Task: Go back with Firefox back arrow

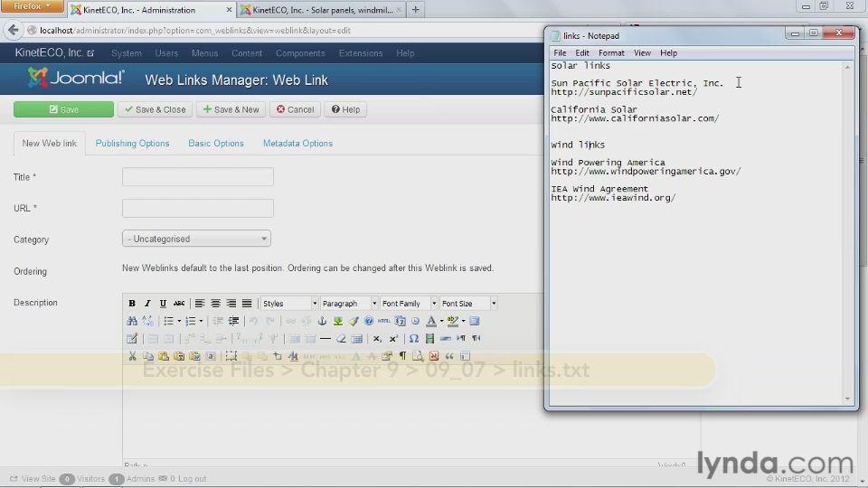Action: tap(14, 31)
